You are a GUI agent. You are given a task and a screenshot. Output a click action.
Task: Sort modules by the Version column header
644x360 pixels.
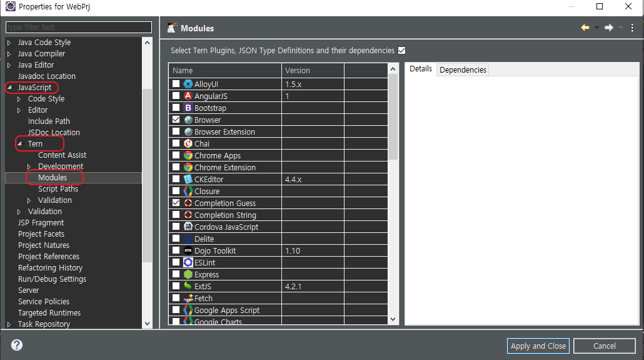tap(313, 70)
